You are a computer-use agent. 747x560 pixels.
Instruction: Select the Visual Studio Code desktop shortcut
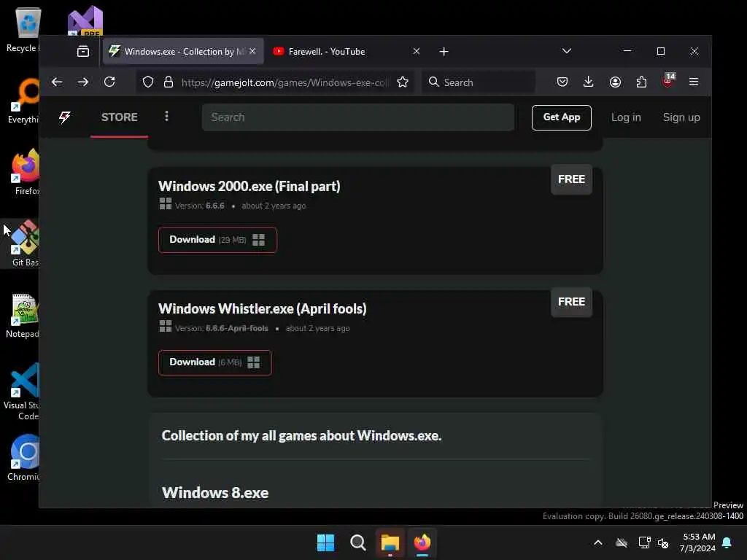[23, 392]
